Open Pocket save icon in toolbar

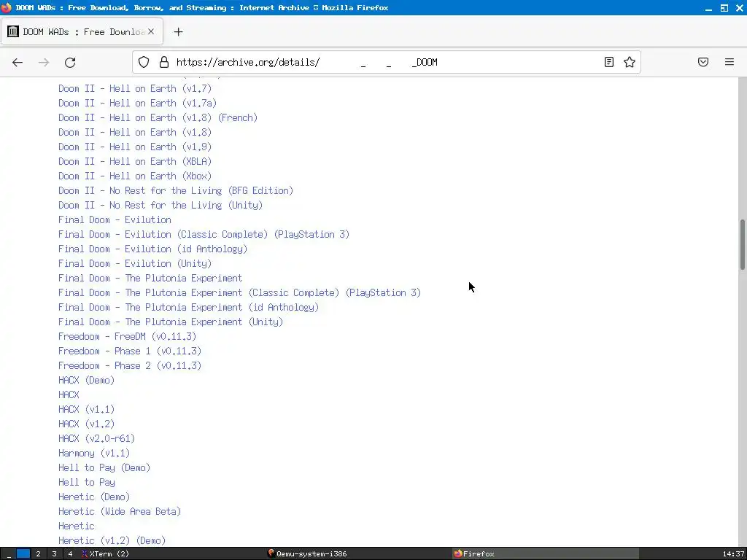pyautogui.click(x=703, y=62)
